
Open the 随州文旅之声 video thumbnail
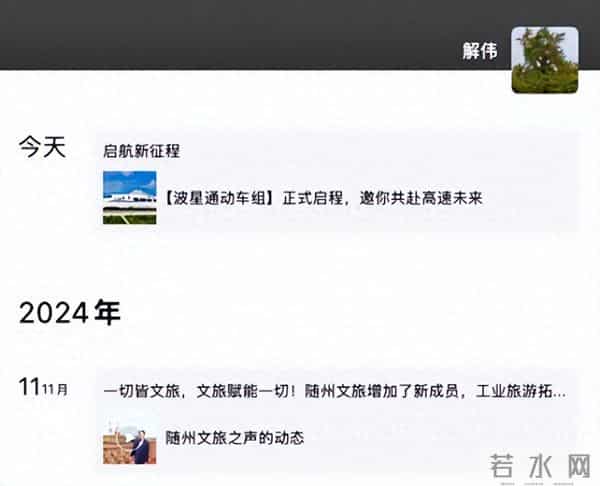tap(130, 443)
